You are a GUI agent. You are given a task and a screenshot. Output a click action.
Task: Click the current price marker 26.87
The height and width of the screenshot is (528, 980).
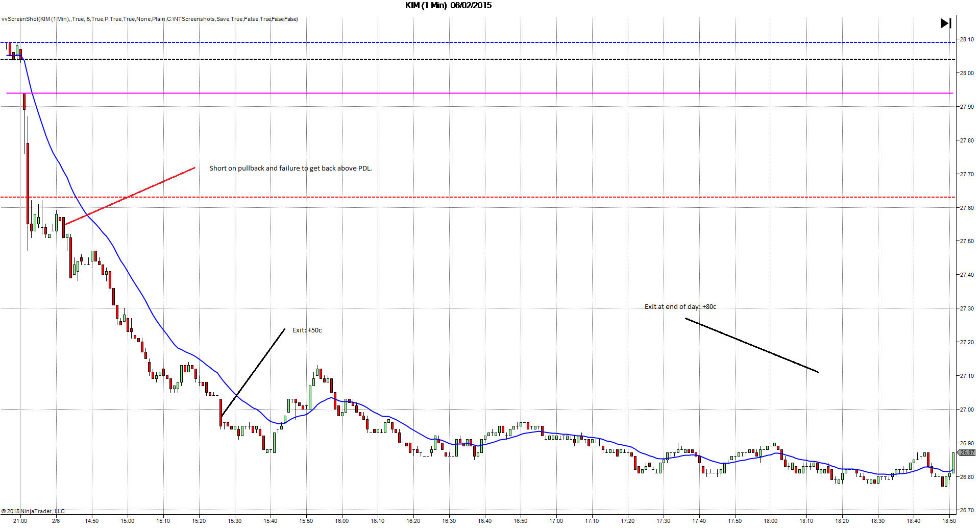pos(967,452)
